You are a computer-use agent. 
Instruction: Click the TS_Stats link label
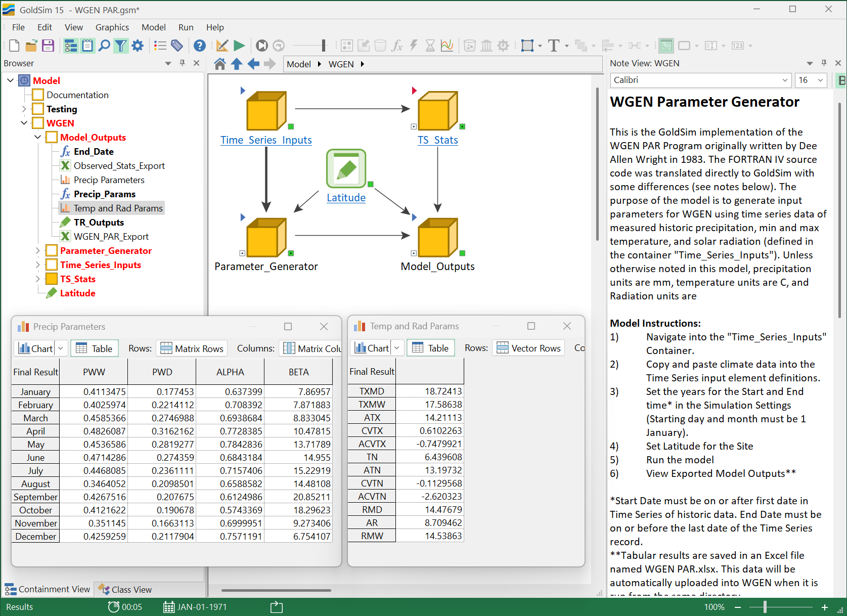click(x=438, y=140)
